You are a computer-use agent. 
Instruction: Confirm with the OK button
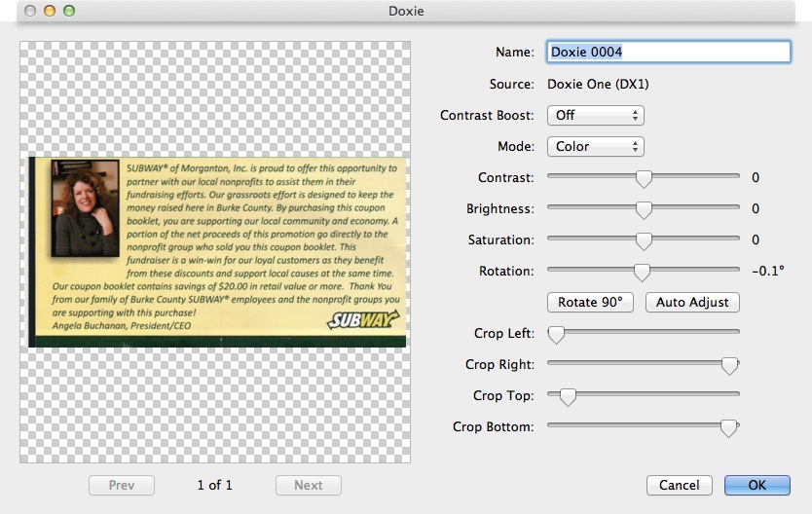[x=757, y=485]
